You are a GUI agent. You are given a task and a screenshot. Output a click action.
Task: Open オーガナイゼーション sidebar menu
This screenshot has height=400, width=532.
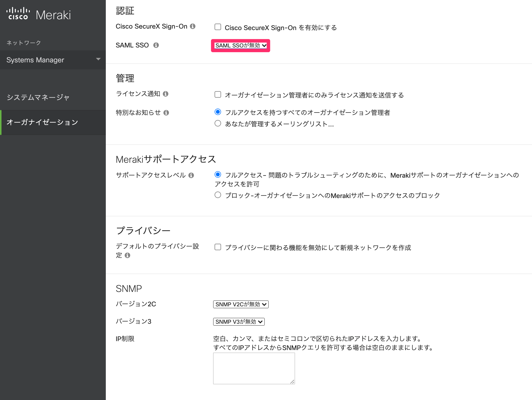53,122
